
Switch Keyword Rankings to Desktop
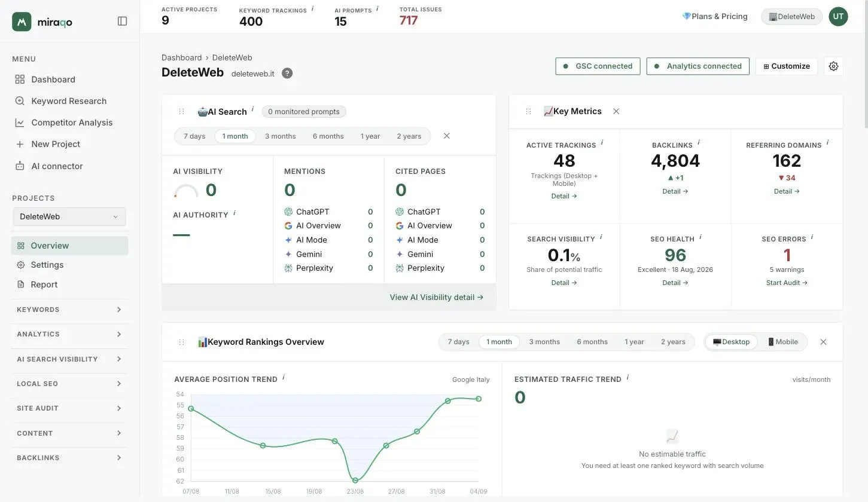point(731,342)
